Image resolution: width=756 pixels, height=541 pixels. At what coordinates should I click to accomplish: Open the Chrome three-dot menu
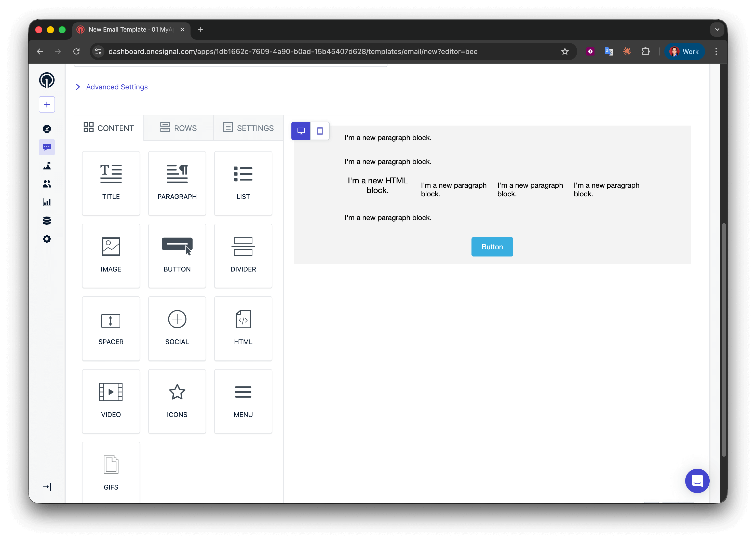716,52
